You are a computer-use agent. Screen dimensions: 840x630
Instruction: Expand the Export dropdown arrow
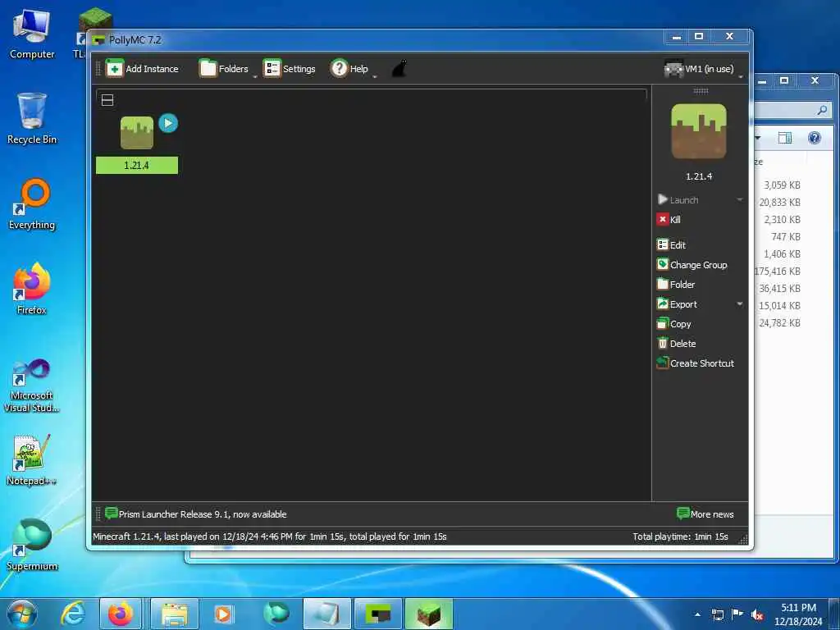[740, 304]
